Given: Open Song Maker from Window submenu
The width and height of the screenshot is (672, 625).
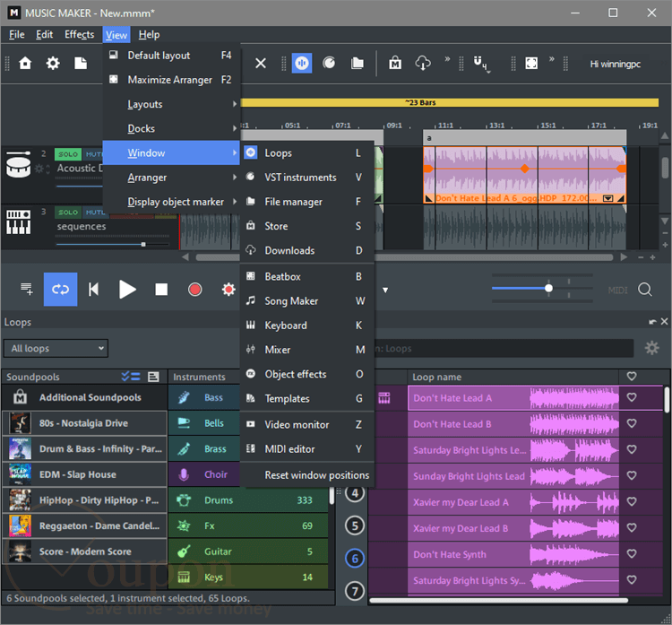Looking at the screenshot, I should point(307,301).
